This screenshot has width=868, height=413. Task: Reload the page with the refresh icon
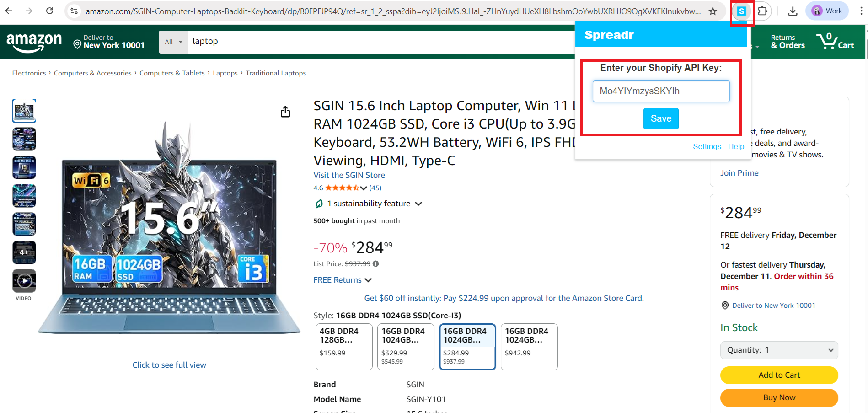[x=50, y=11]
